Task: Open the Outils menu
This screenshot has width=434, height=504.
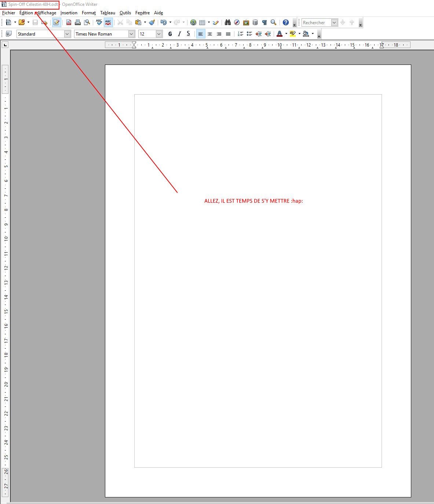Action: 125,13
